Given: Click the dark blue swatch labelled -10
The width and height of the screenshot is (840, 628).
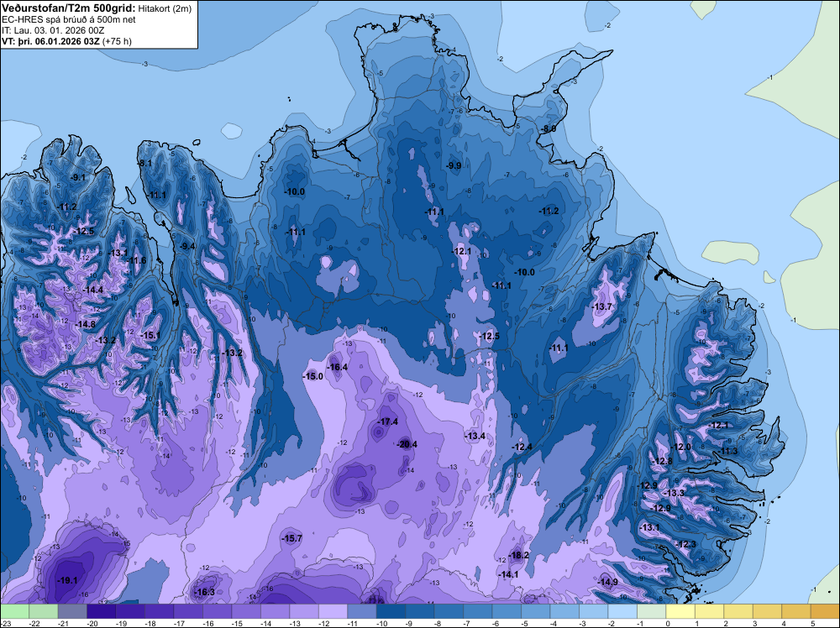Looking at the screenshot, I should coord(391,611).
